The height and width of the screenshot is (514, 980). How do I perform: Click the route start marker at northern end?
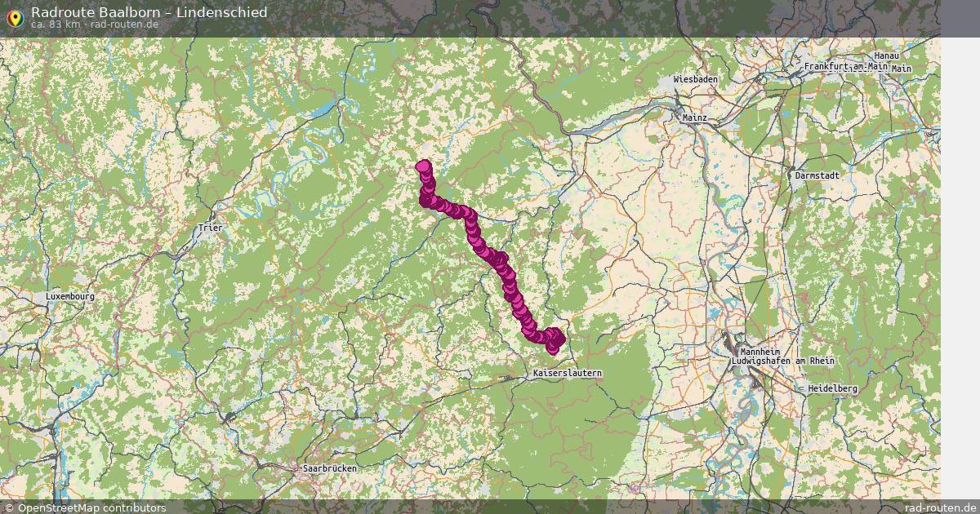(423, 166)
